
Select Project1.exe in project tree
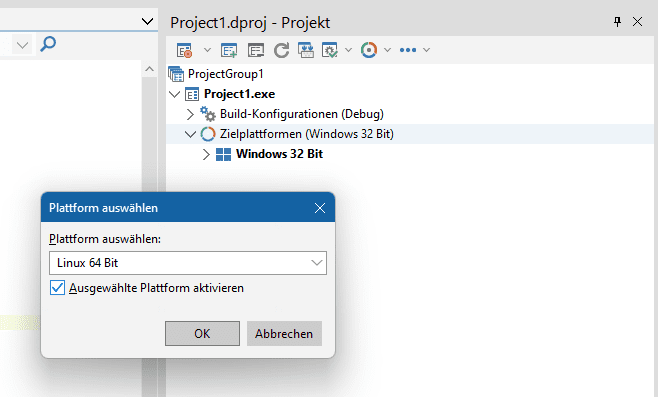tap(239, 94)
